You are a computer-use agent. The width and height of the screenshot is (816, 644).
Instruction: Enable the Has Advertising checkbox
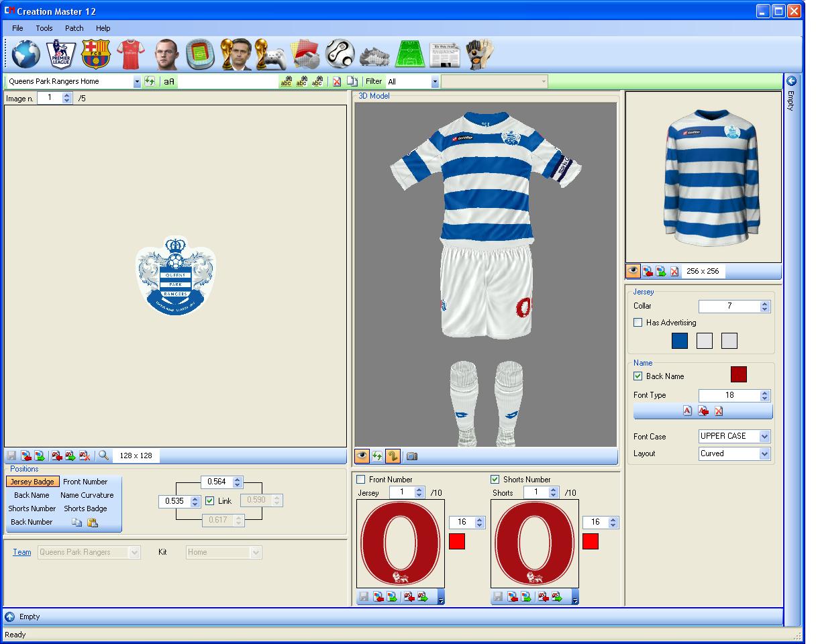tap(637, 323)
